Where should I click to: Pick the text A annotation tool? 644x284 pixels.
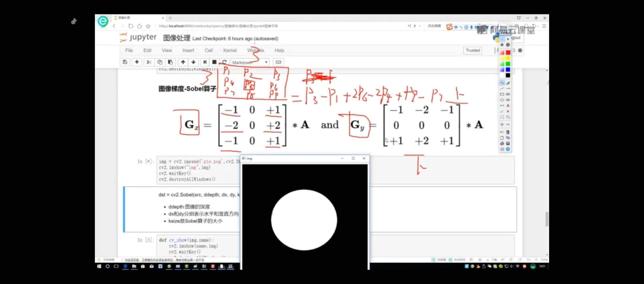pyautogui.click(x=508, y=106)
